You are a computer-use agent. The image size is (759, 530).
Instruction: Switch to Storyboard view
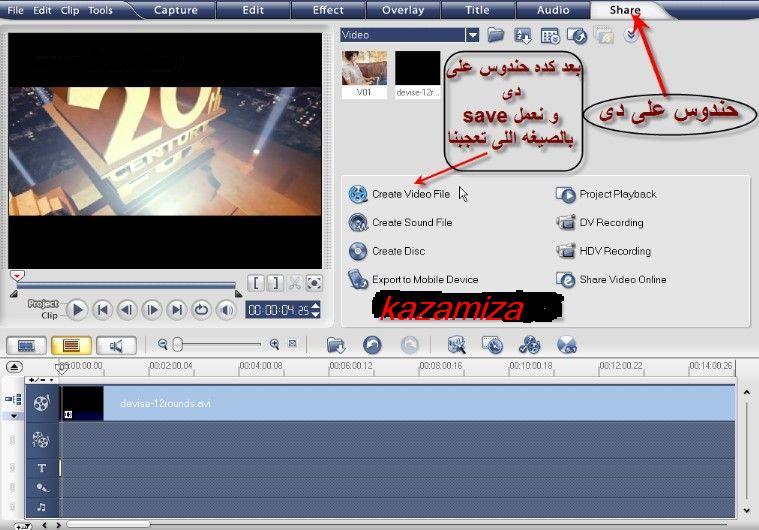[26, 346]
